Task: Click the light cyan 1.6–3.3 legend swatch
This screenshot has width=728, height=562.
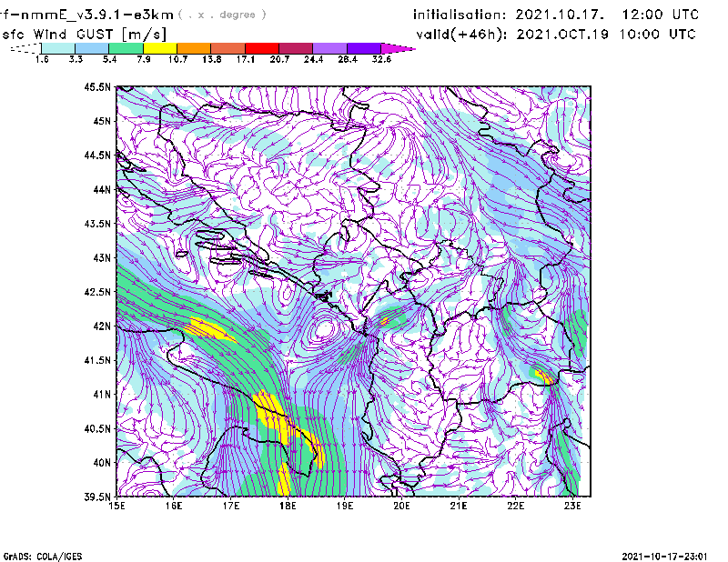Action: coord(58,48)
